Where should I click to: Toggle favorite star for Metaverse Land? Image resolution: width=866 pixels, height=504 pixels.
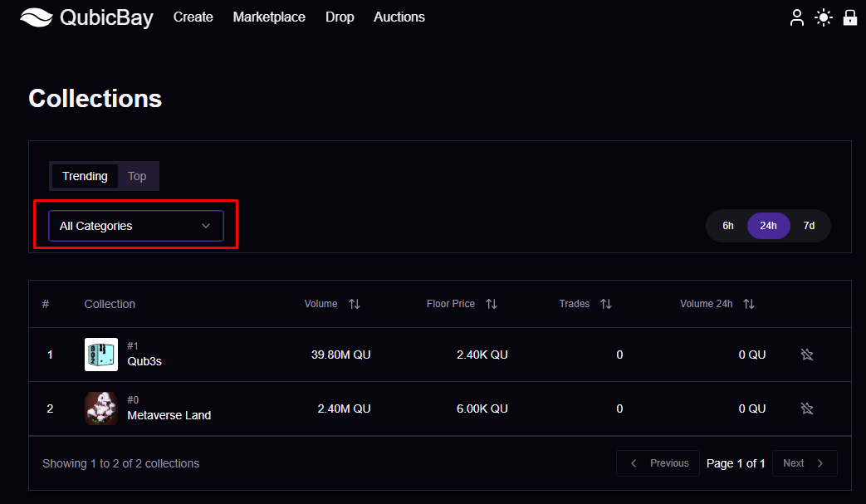click(807, 409)
